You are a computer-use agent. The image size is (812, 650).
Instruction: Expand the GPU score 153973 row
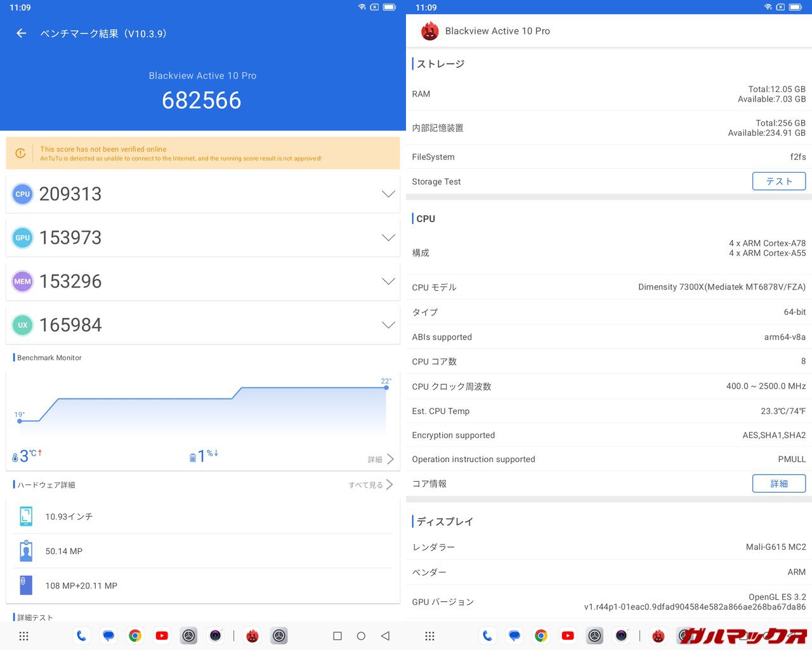(388, 238)
